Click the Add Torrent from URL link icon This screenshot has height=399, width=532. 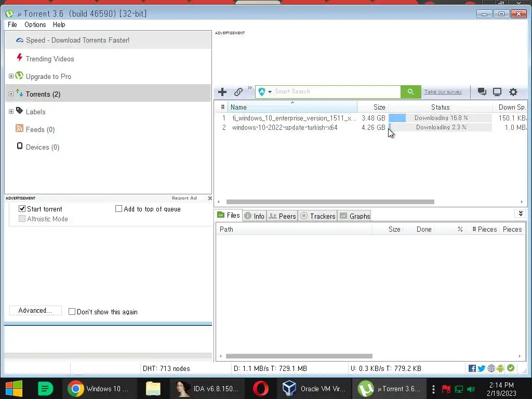tap(238, 91)
